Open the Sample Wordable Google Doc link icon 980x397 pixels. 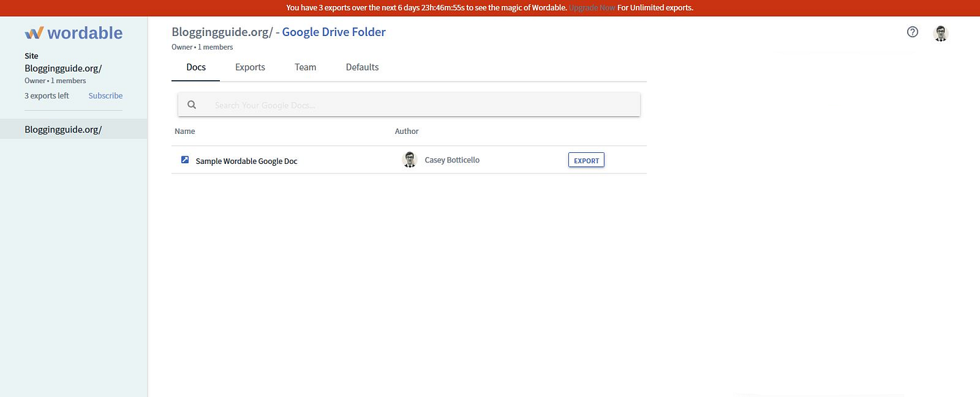pos(185,160)
